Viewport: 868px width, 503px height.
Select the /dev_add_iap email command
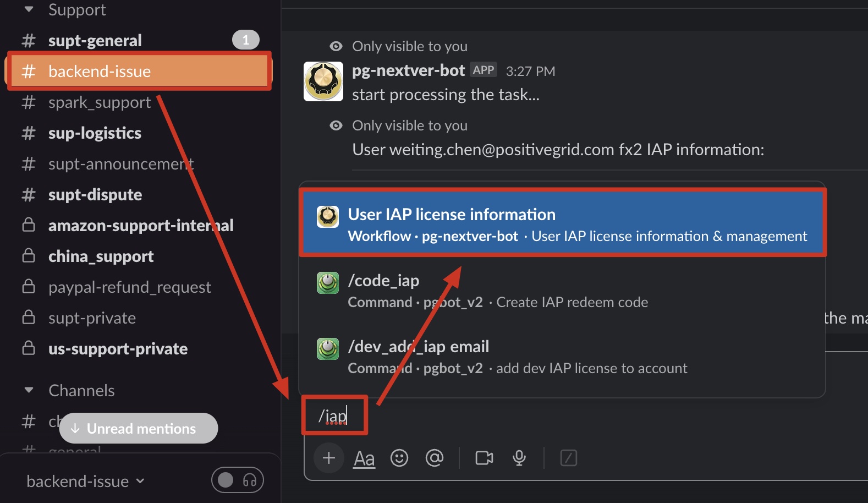coord(562,356)
